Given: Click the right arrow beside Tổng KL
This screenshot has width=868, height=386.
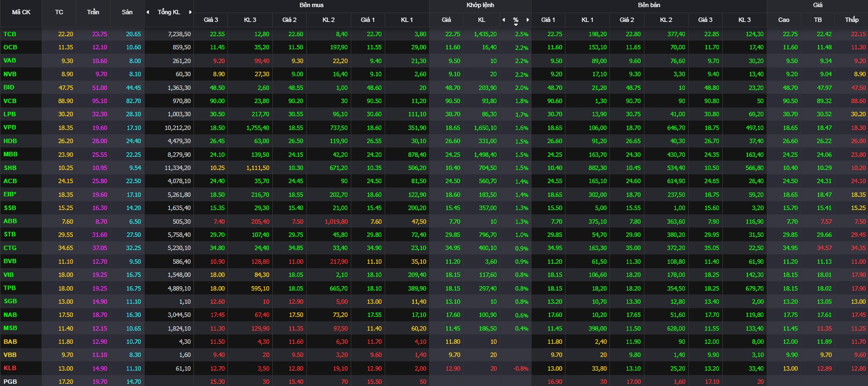Looking at the screenshot, I should click(x=190, y=12).
